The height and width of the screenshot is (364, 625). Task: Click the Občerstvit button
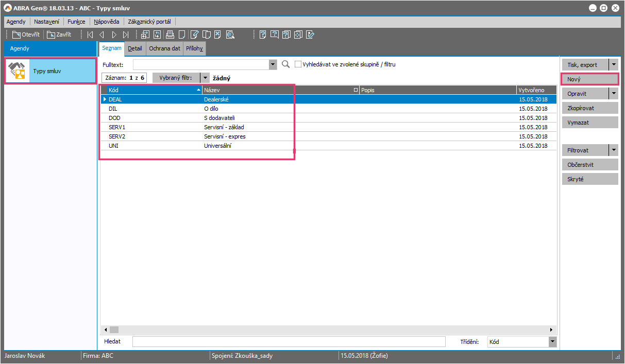pyautogui.click(x=590, y=165)
